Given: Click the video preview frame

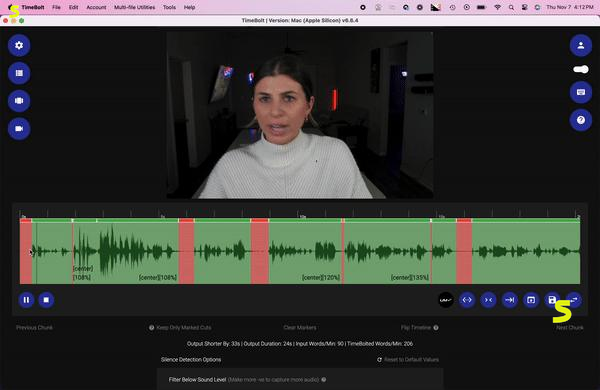Looking at the screenshot, I should 300,115.
